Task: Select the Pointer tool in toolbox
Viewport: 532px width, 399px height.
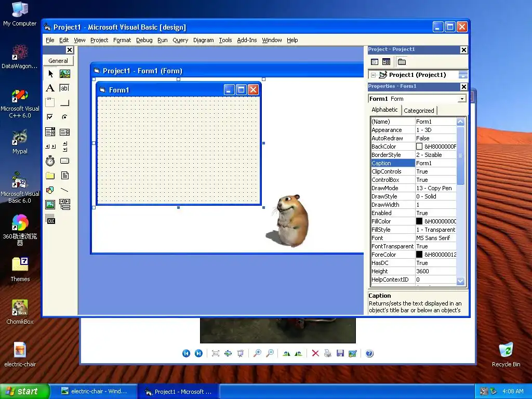Action: pos(50,74)
